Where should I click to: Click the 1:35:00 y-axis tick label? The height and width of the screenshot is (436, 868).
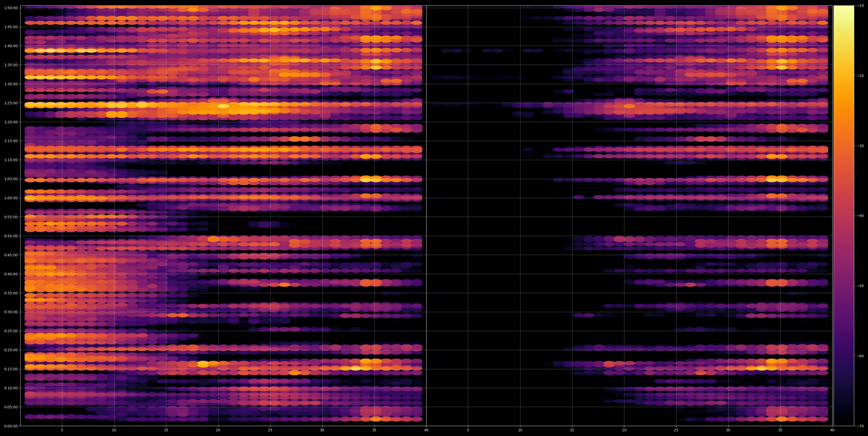click(11, 65)
